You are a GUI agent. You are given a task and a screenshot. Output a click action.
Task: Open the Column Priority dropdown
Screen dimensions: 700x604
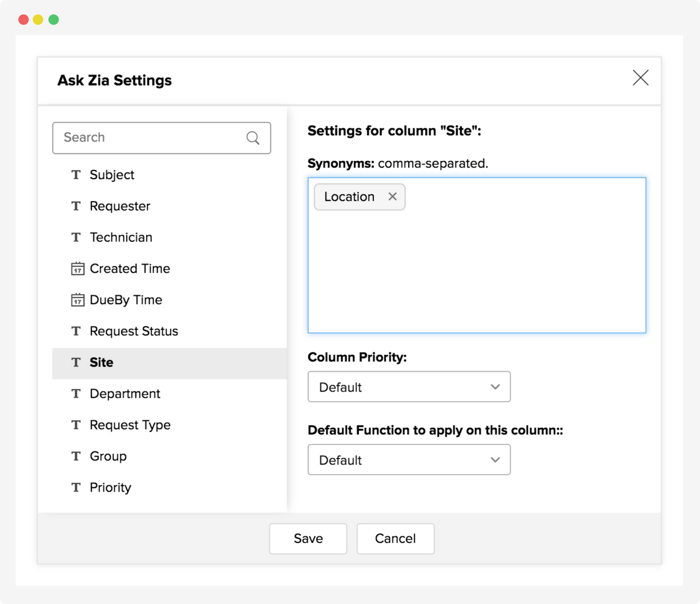[x=409, y=387]
